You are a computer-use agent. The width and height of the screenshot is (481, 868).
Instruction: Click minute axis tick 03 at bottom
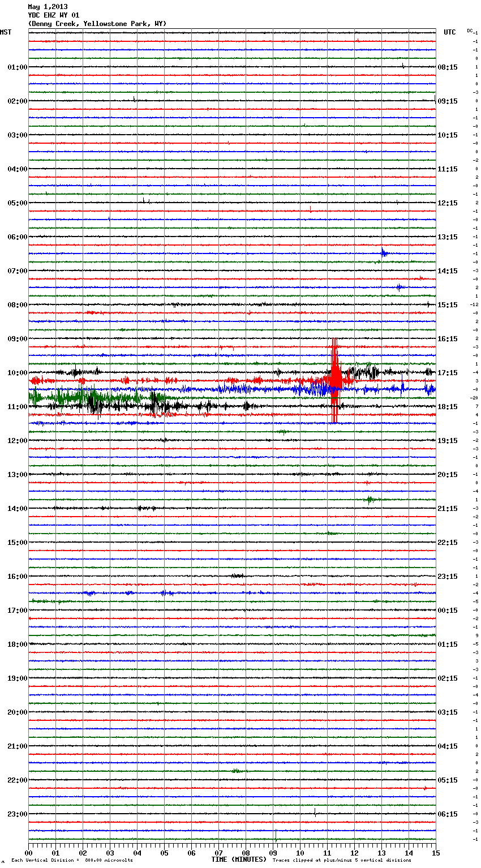click(110, 853)
